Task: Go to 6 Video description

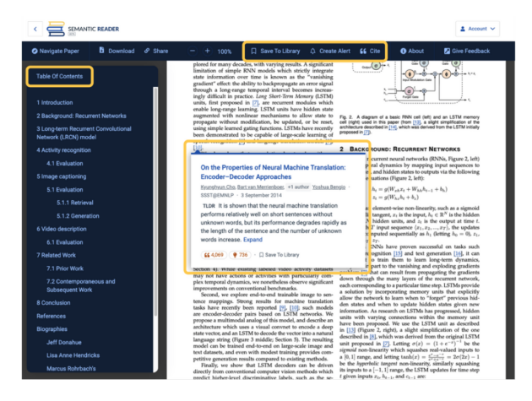Action: [62, 229]
